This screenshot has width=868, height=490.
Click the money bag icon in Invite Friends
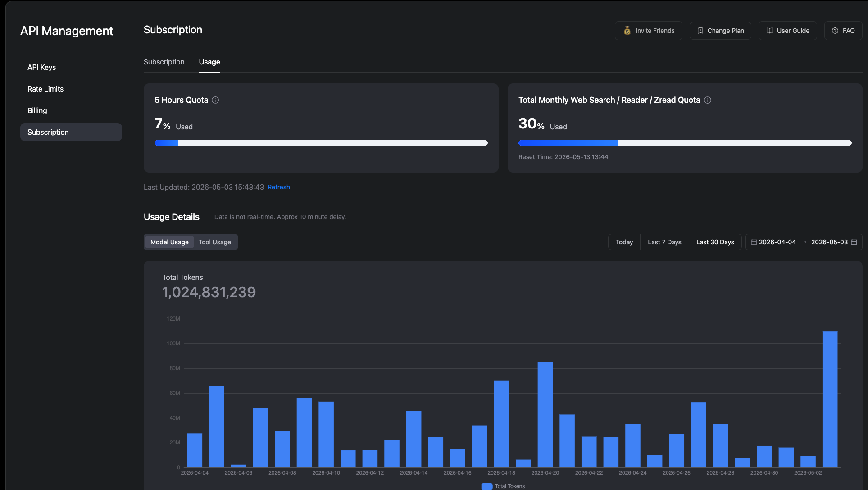[x=627, y=31]
